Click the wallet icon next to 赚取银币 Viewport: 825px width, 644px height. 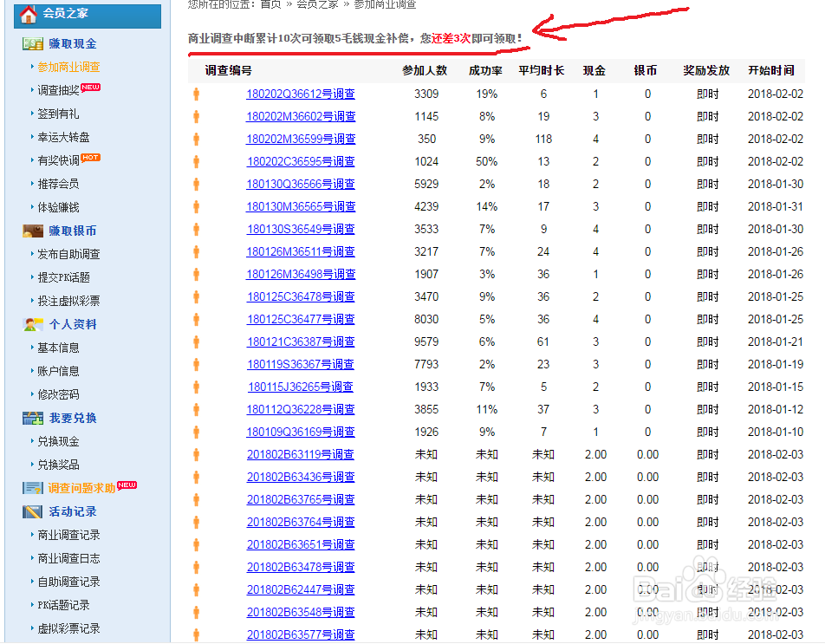point(33,231)
